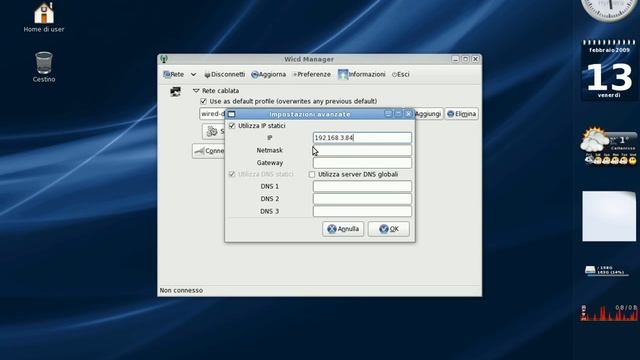640x360 pixels.
Task: Click the network traffic graph widget
Action: click(x=609, y=313)
